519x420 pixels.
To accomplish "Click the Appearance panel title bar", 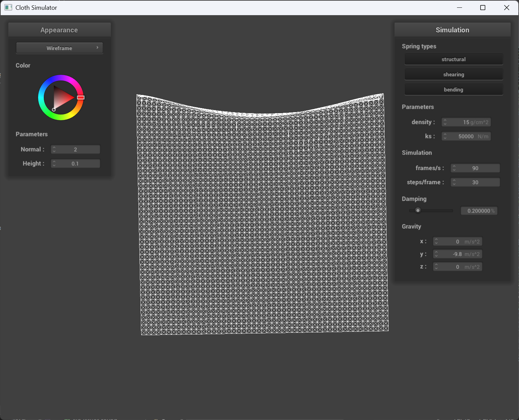I will (x=59, y=30).
